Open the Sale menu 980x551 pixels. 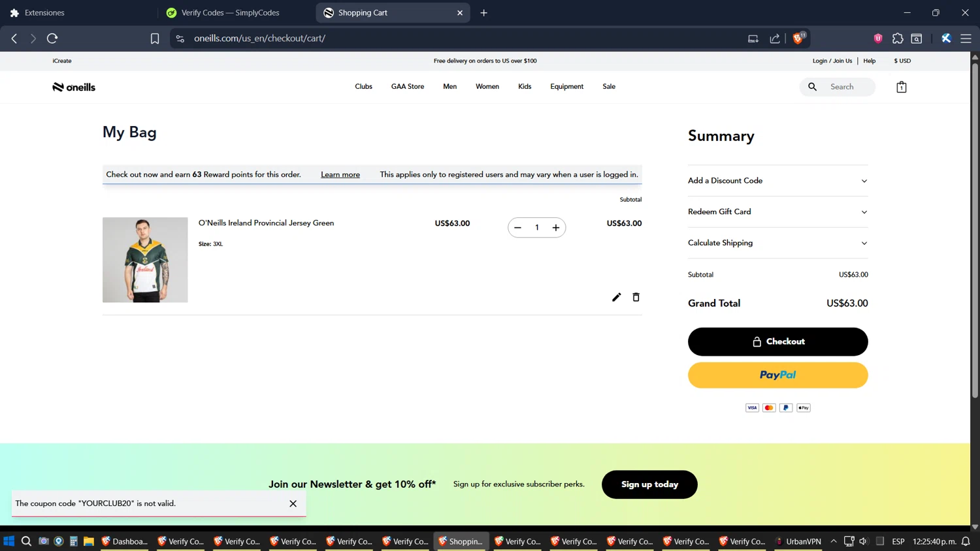pyautogui.click(x=609, y=86)
